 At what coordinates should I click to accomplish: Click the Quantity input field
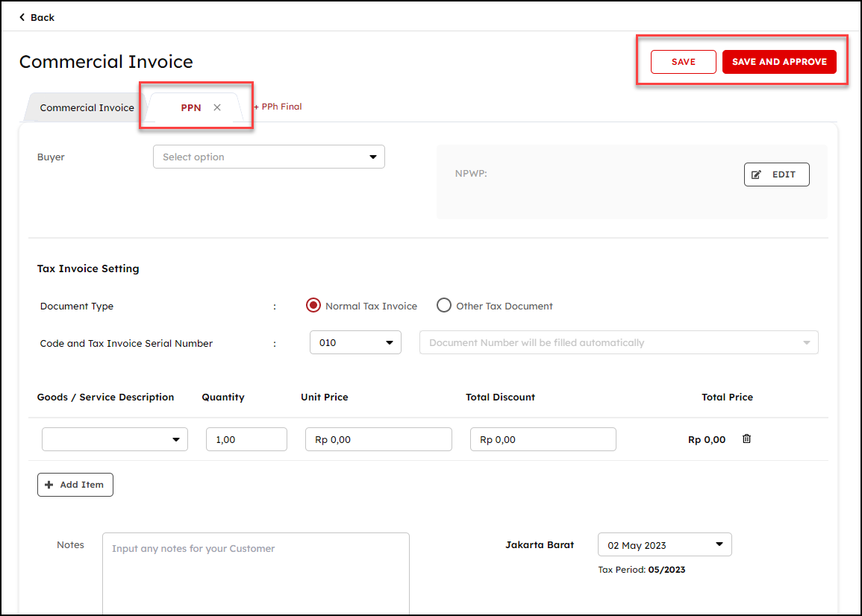click(246, 439)
